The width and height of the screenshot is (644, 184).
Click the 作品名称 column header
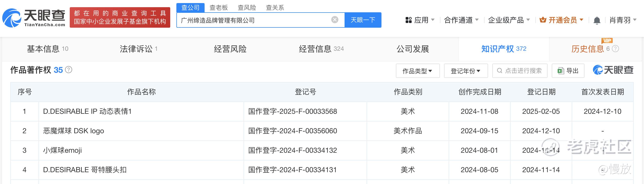pyautogui.click(x=141, y=92)
